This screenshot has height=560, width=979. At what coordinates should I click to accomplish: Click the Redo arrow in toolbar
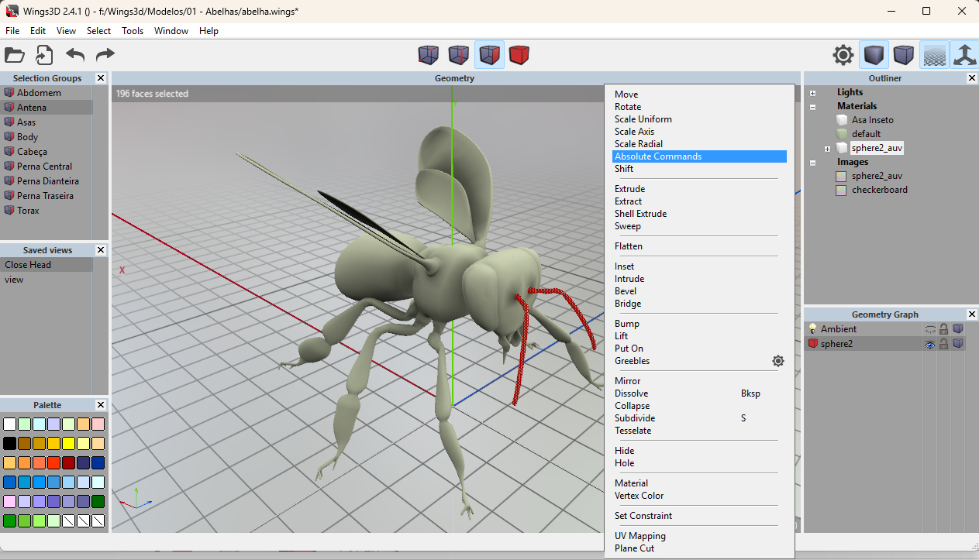105,55
